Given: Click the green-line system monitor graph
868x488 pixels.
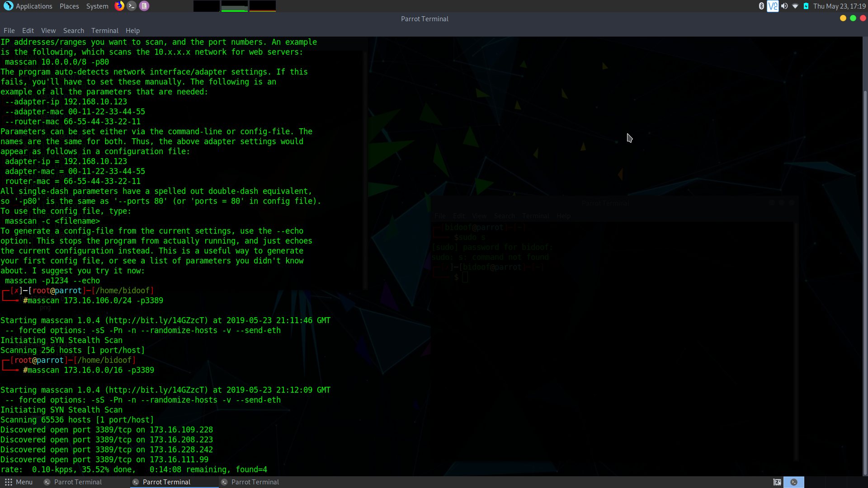Looking at the screenshot, I should pos(234,6).
